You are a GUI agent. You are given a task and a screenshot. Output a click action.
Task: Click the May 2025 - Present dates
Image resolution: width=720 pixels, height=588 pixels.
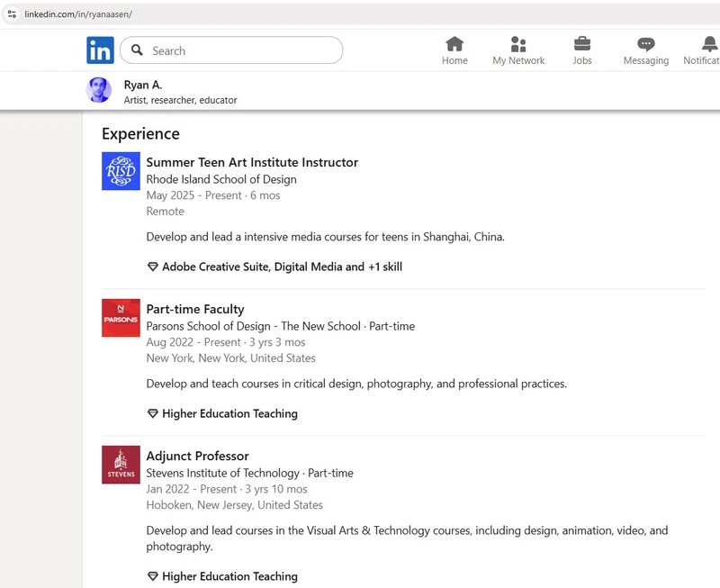(x=213, y=195)
